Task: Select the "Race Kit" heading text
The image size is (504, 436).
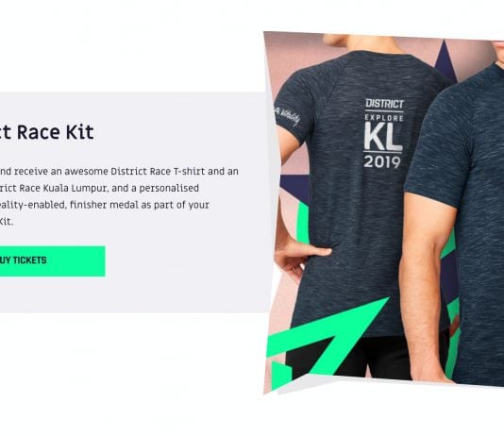Action: pos(56,132)
